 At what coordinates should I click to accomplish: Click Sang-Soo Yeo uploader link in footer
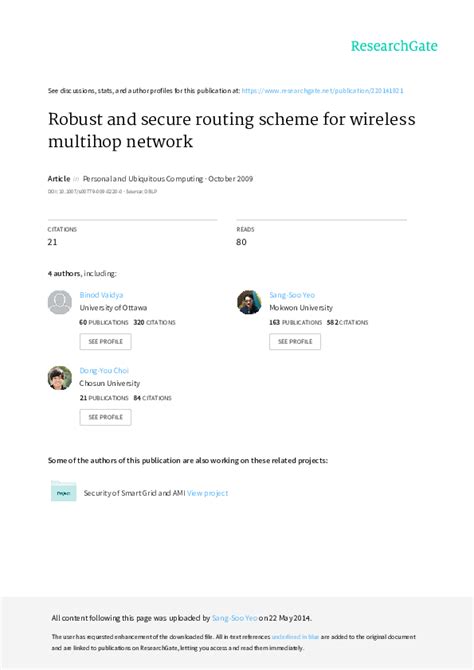pos(235,618)
